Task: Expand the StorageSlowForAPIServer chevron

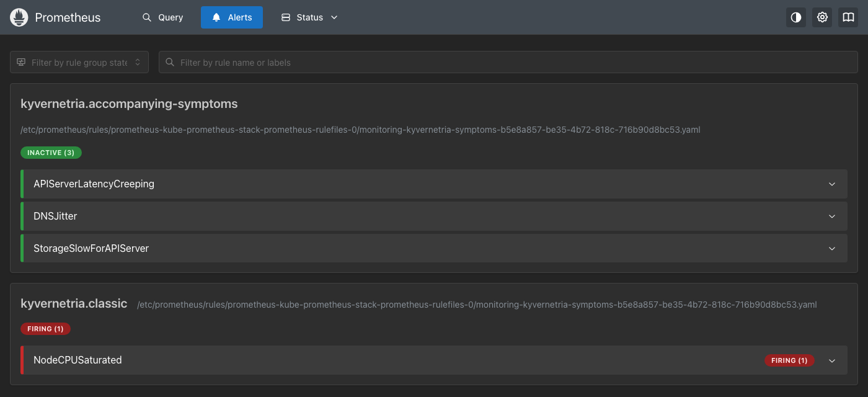Action: (832, 249)
